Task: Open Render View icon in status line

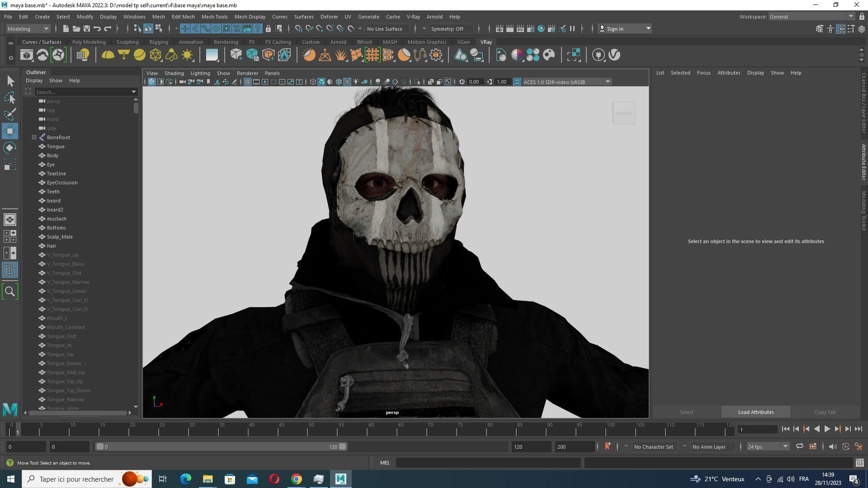Action: [500, 29]
